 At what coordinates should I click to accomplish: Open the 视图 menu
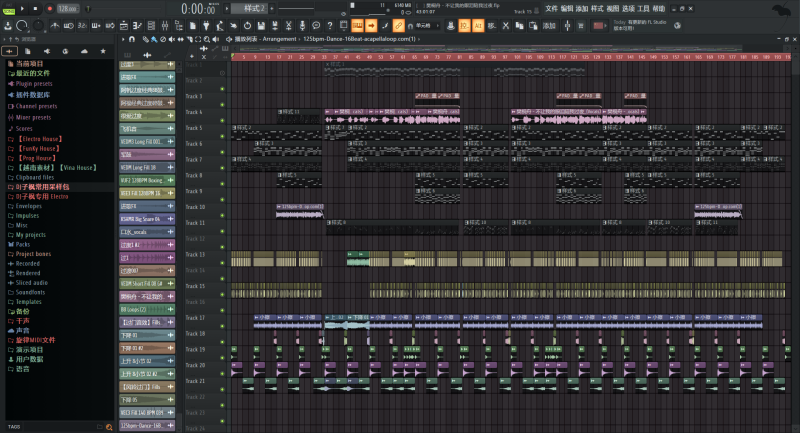click(x=613, y=9)
